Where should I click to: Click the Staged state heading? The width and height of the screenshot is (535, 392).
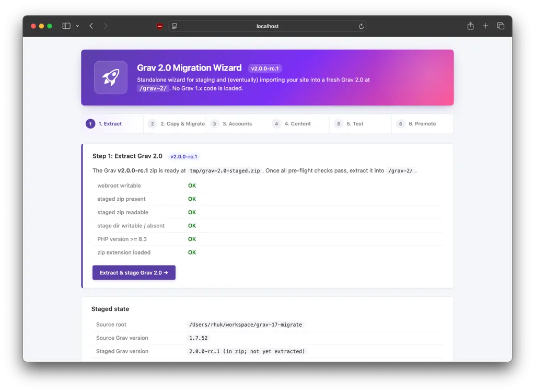pyautogui.click(x=110, y=309)
